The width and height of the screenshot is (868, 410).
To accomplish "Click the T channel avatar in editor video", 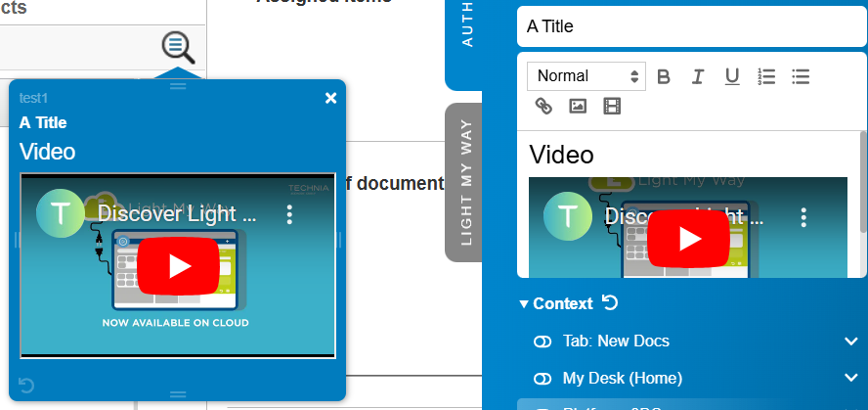I will [568, 216].
